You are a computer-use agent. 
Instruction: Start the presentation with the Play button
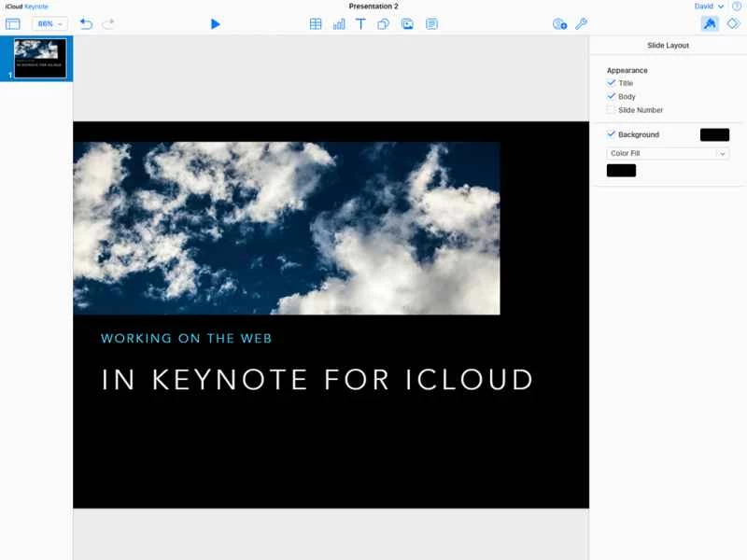pos(216,23)
